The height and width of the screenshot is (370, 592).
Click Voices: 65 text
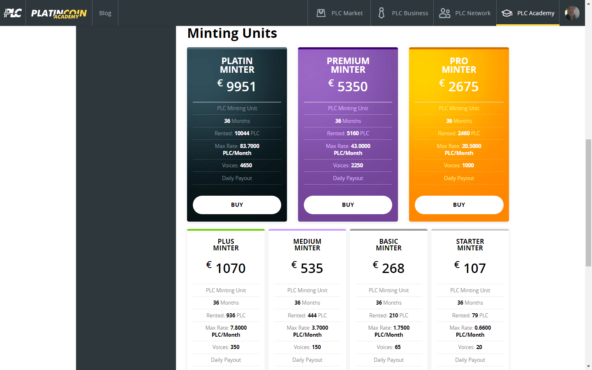click(x=388, y=347)
